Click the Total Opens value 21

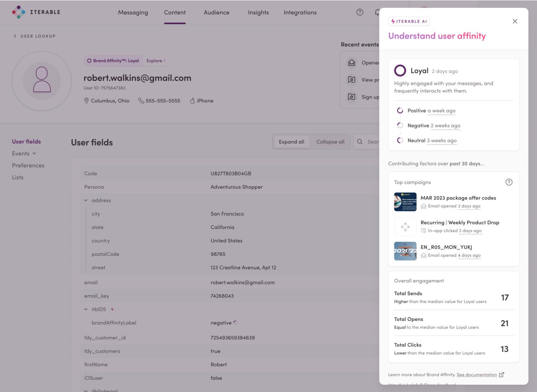pyautogui.click(x=504, y=323)
